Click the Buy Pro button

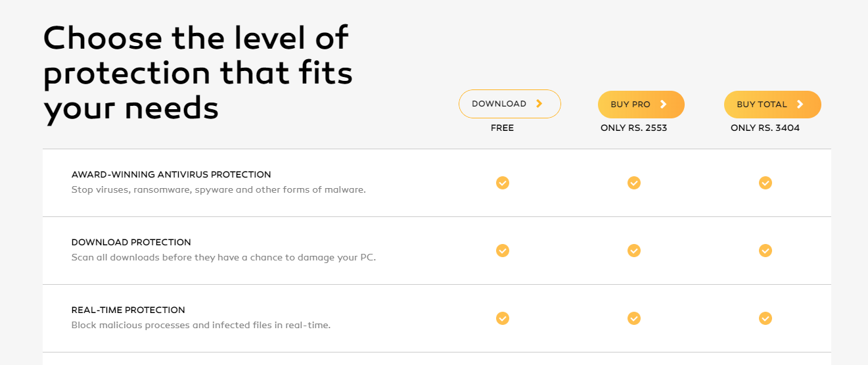pos(641,105)
